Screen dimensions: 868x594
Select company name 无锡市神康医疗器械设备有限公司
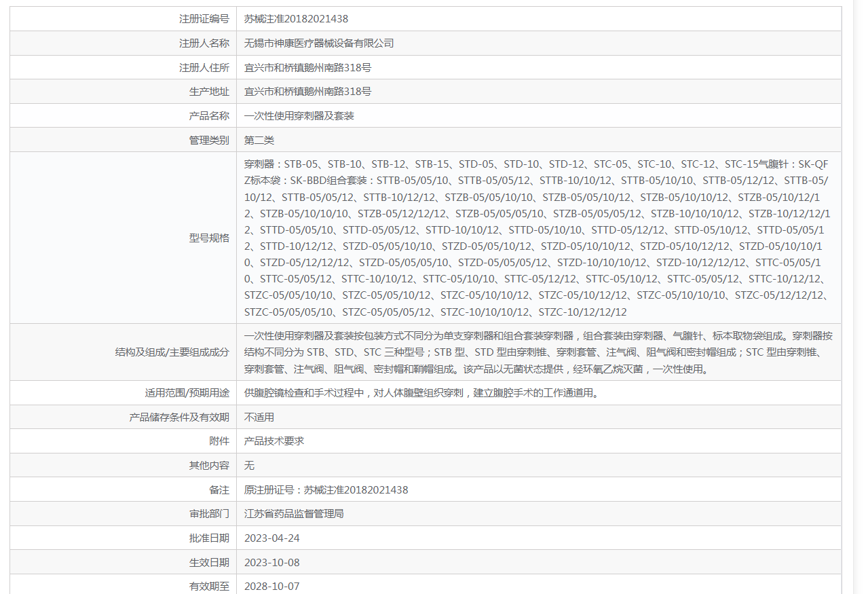click(x=319, y=43)
